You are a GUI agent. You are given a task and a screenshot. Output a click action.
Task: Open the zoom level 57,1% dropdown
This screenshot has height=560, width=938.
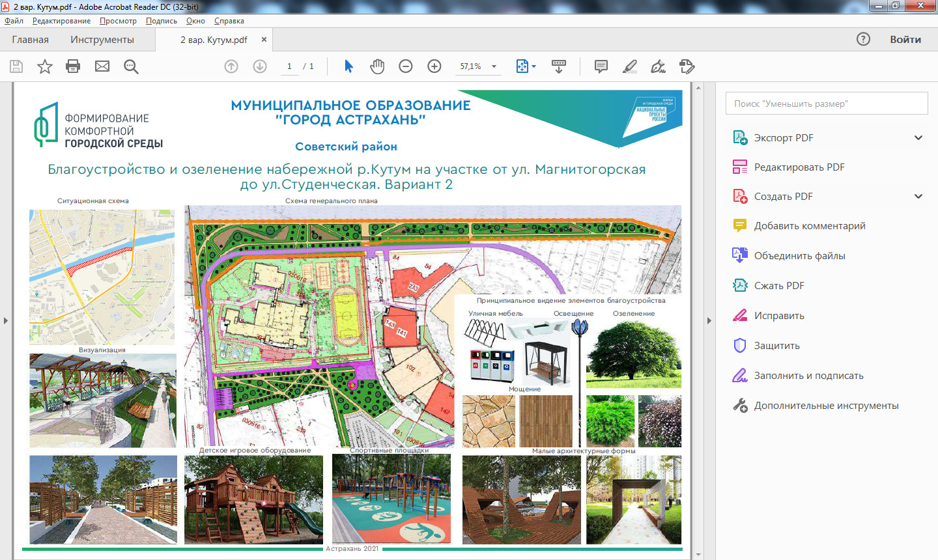(x=494, y=66)
